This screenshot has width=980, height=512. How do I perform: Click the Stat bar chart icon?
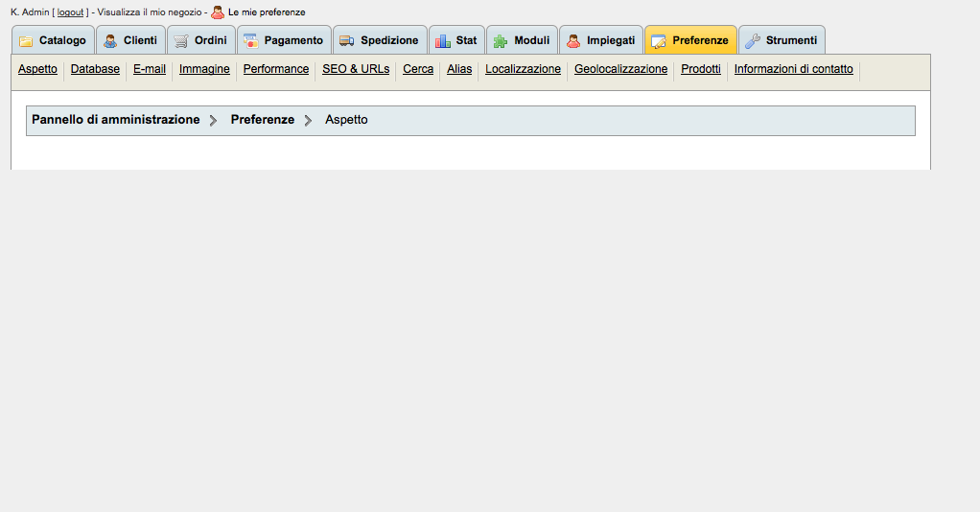click(443, 41)
